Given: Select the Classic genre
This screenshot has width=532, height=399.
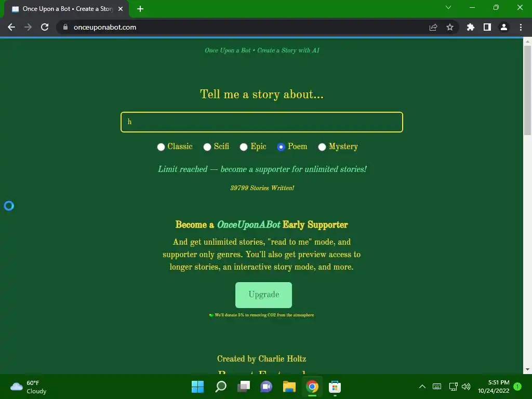Looking at the screenshot, I should tap(161, 147).
